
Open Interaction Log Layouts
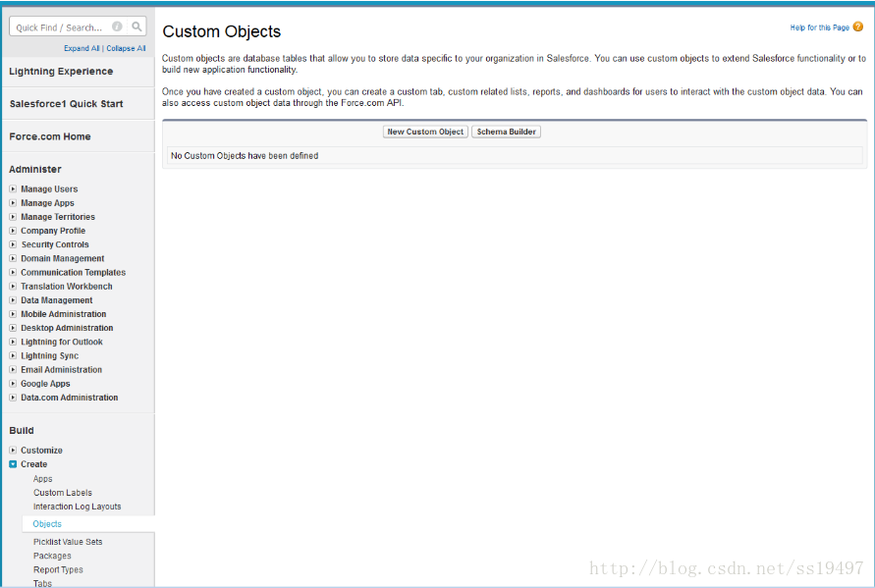[77, 507]
